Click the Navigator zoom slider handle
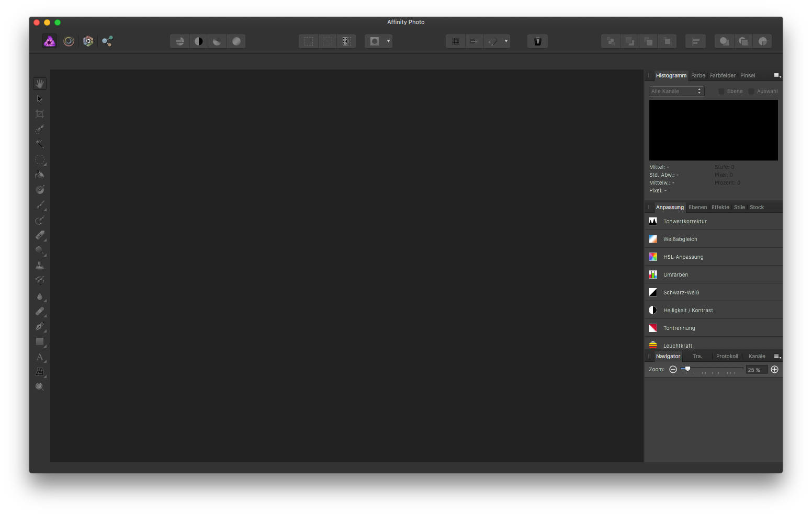 [687, 369]
